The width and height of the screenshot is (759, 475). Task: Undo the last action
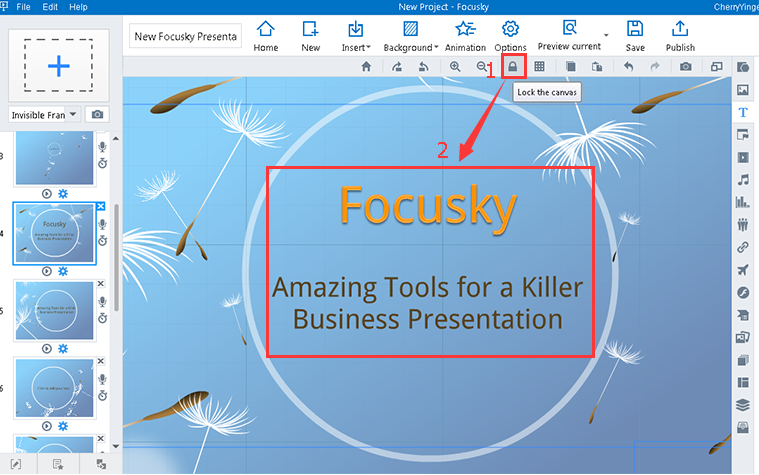pos(628,67)
